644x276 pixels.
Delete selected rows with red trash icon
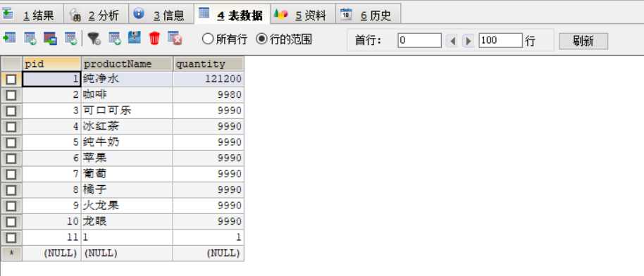click(154, 38)
